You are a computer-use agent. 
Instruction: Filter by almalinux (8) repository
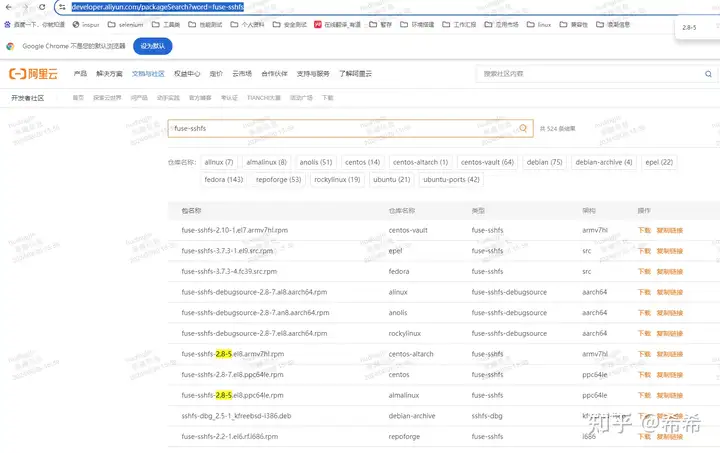[266, 162]
